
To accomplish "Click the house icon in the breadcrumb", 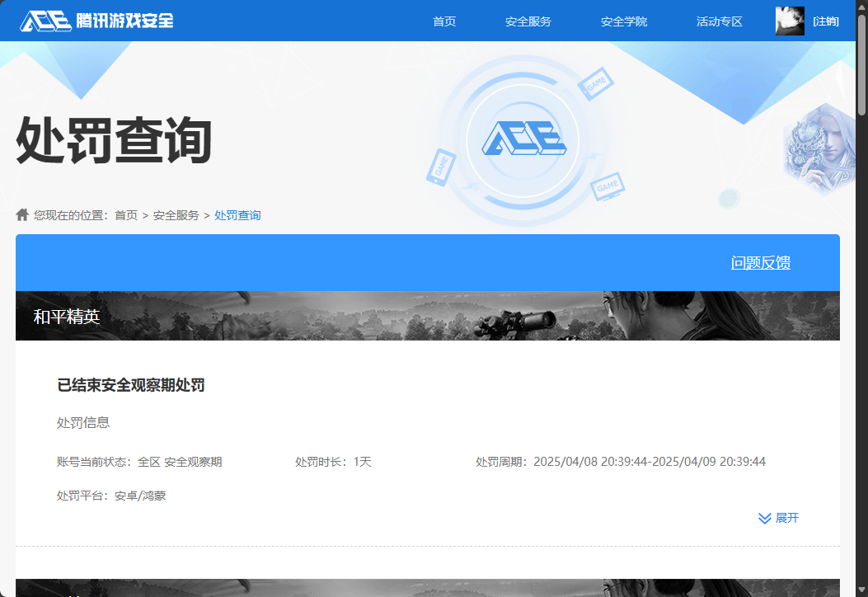I will pyautogui.click(x=22, y=215).
